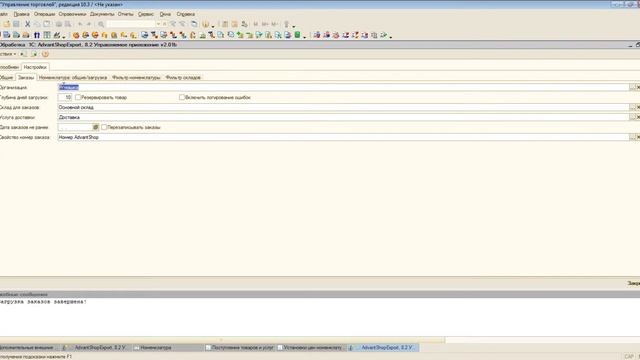Click the Свойство номер заказа field
Viewport: 640px width, 360px height.
pos(343,137)
